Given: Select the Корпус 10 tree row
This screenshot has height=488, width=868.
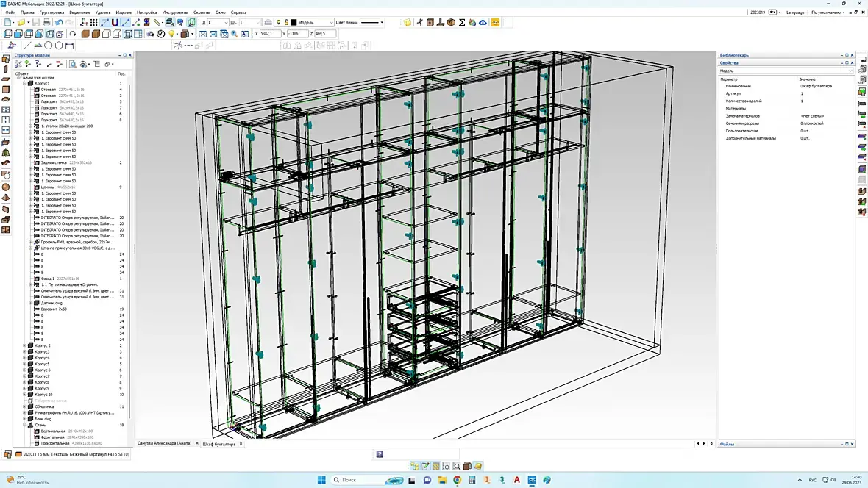Looking at the screenshot, I should pyautogui.click(x=43, y=395).
